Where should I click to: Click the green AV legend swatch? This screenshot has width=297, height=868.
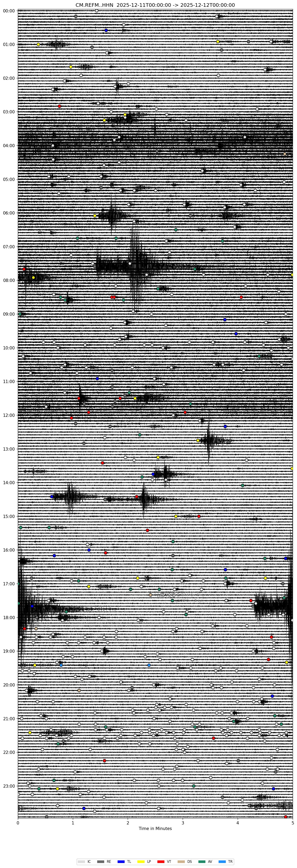click(202, 859)
